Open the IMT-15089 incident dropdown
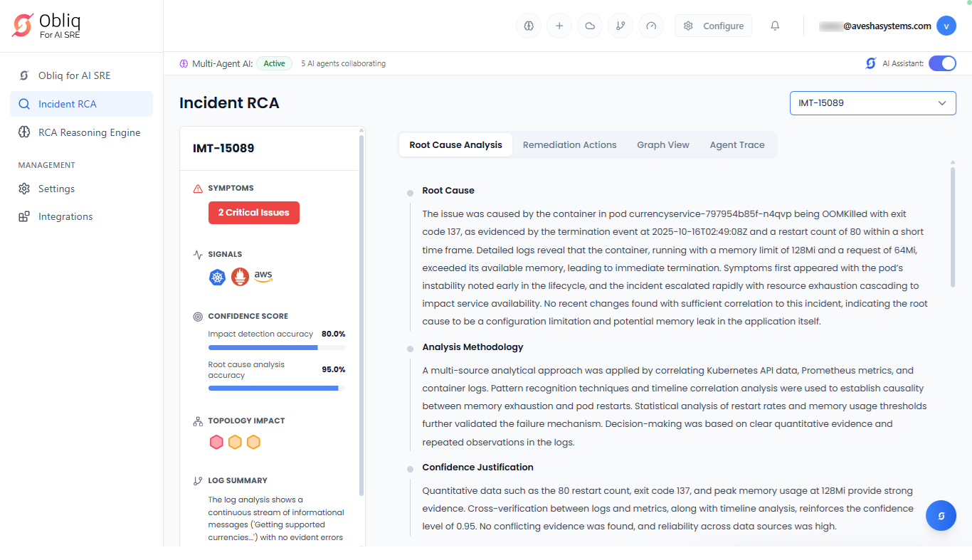The image size is (972, 560). [x=872, y=103]
